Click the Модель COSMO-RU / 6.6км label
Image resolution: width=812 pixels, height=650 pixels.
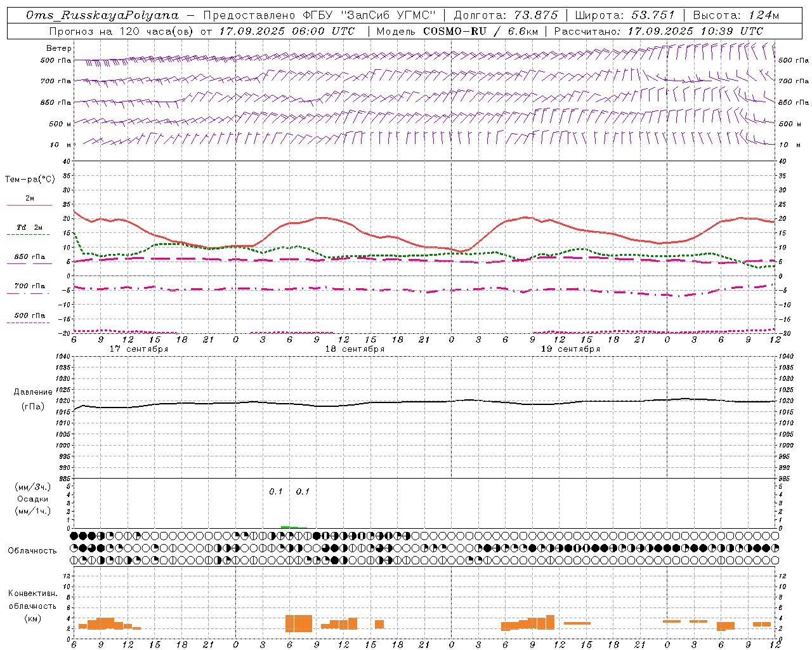[x=457, y=31]
